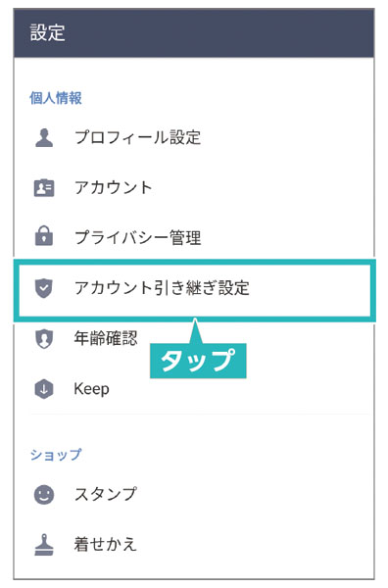Select プライバシー管理 option
388x588 pixels.
(137, 237)
